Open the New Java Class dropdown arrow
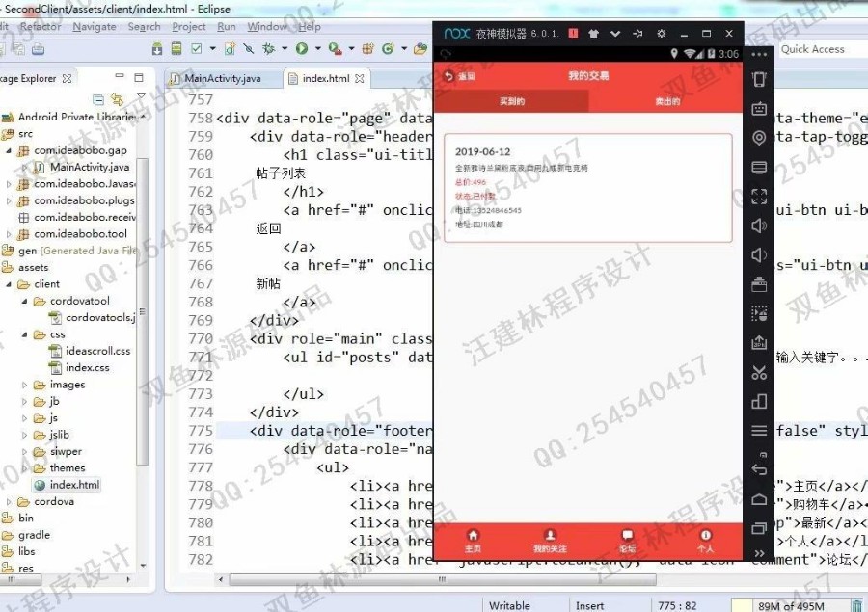868x612 pixels. click(404, 49)
